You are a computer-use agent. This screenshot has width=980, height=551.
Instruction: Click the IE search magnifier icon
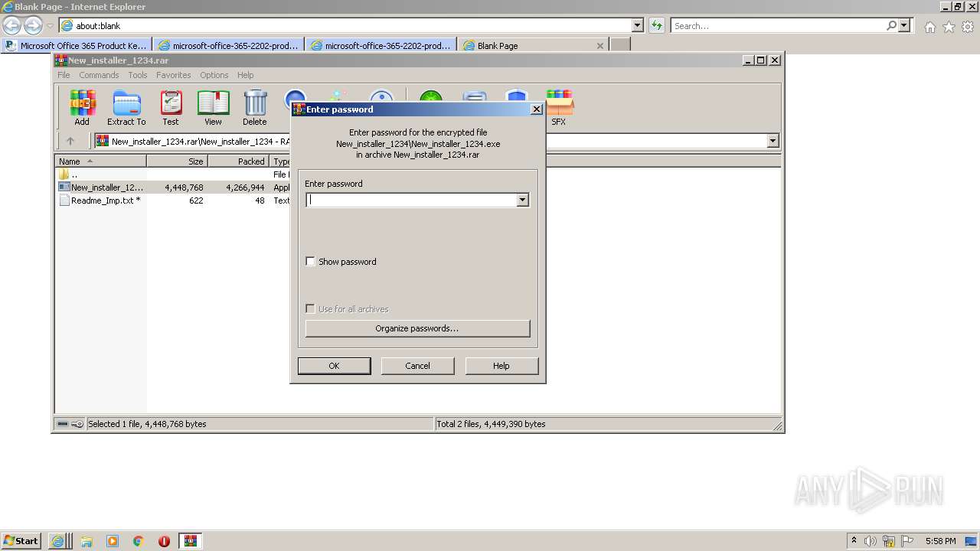coord(891,26)
